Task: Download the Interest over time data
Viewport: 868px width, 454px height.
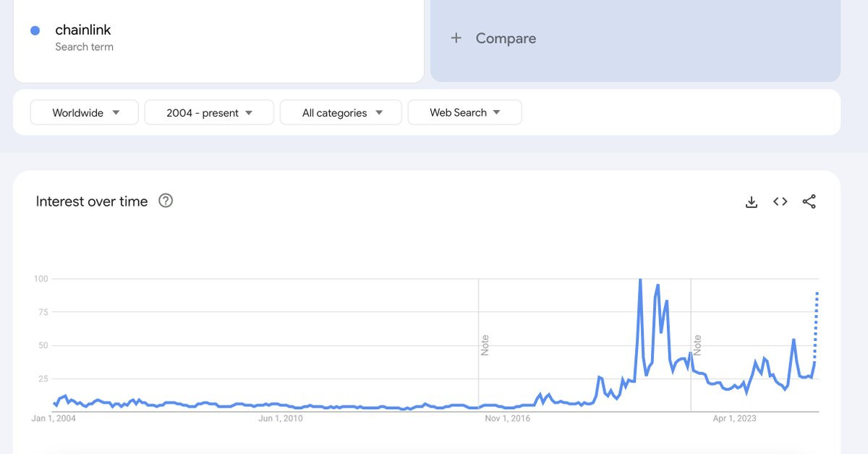Action: click(x=752, y=202)
